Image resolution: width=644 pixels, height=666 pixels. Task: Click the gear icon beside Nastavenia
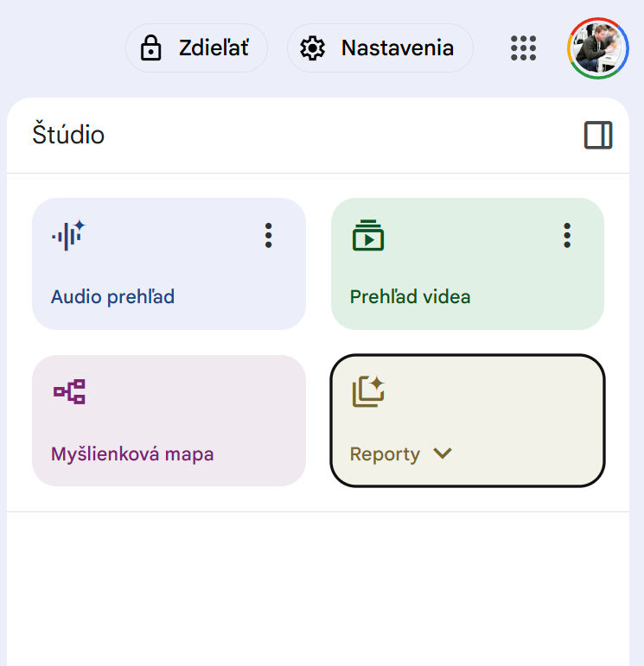pyautogui.click(x=312, y=48)
